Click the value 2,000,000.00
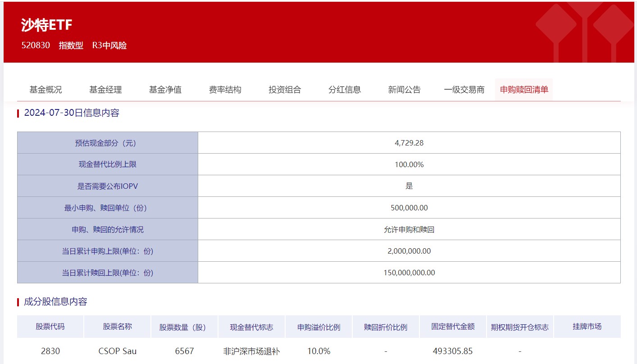The width and height of the screenshot is (637, 364). [409, 251]
